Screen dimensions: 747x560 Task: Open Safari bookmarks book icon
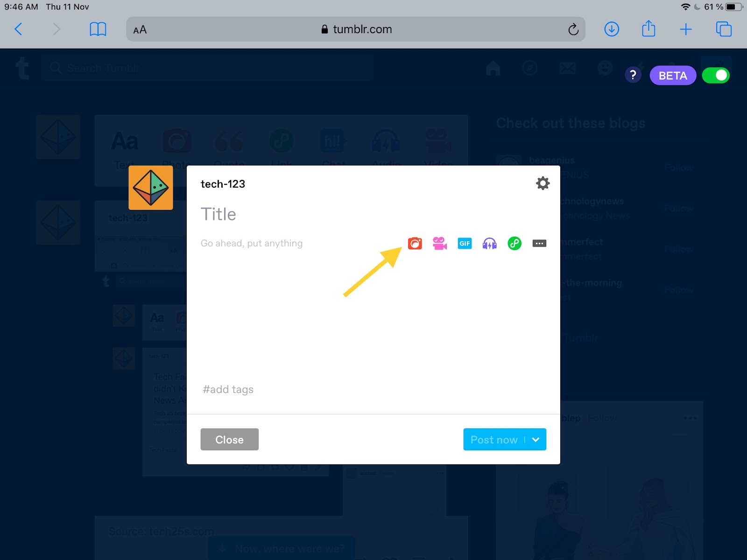98,29
